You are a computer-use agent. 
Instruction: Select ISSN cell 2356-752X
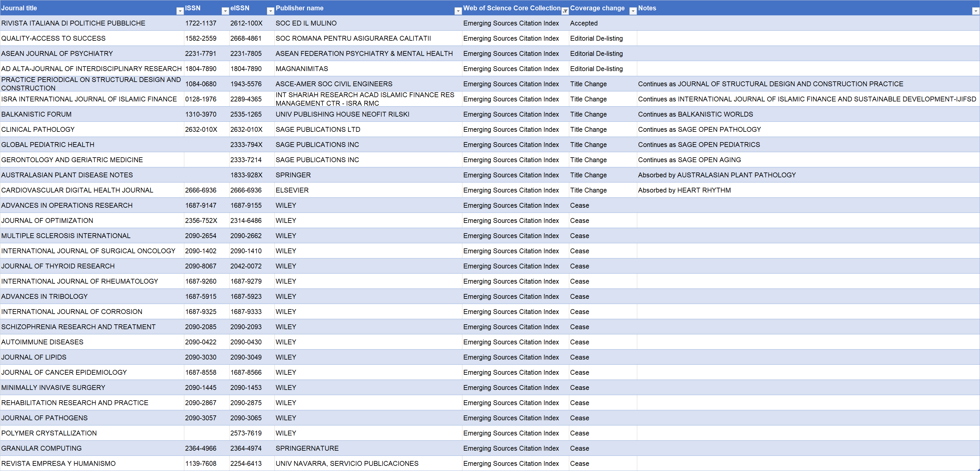click(x=206, y=221)
